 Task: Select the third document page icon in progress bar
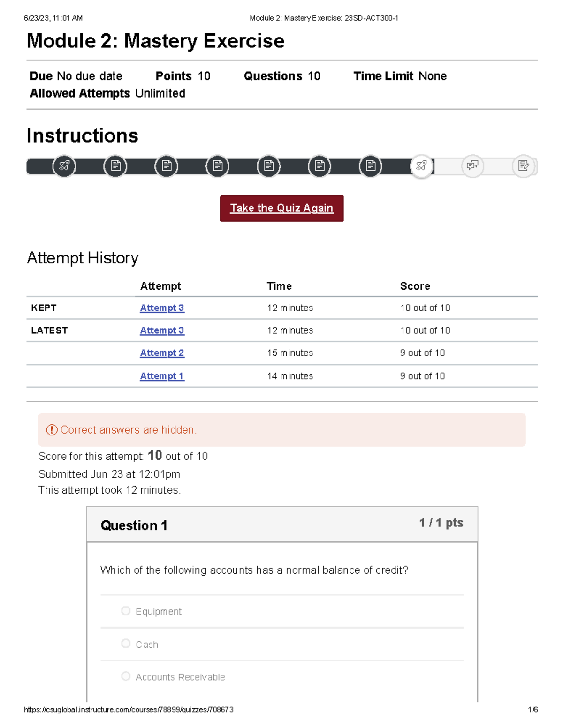pyautogui.click(x=217, y=166)
